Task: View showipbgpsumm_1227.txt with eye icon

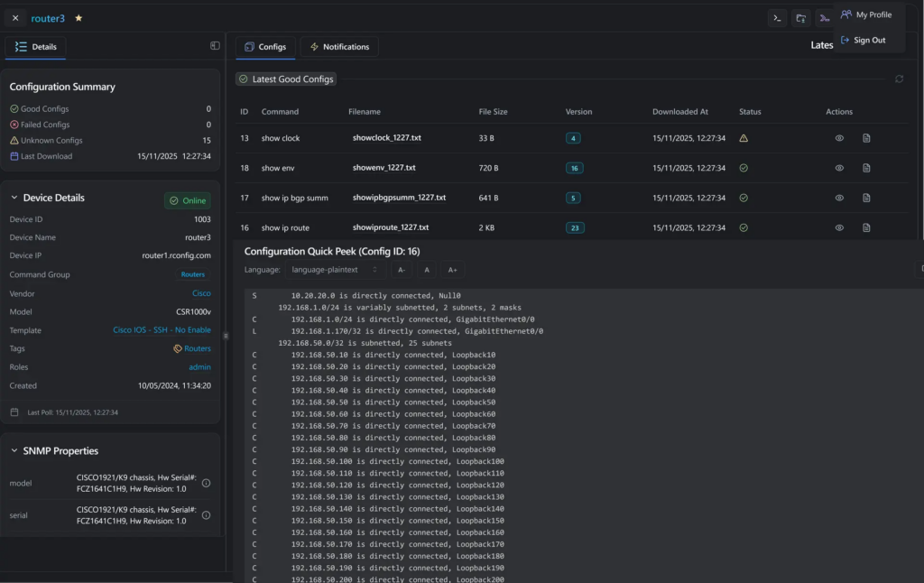Action: [x=839, y=198]
